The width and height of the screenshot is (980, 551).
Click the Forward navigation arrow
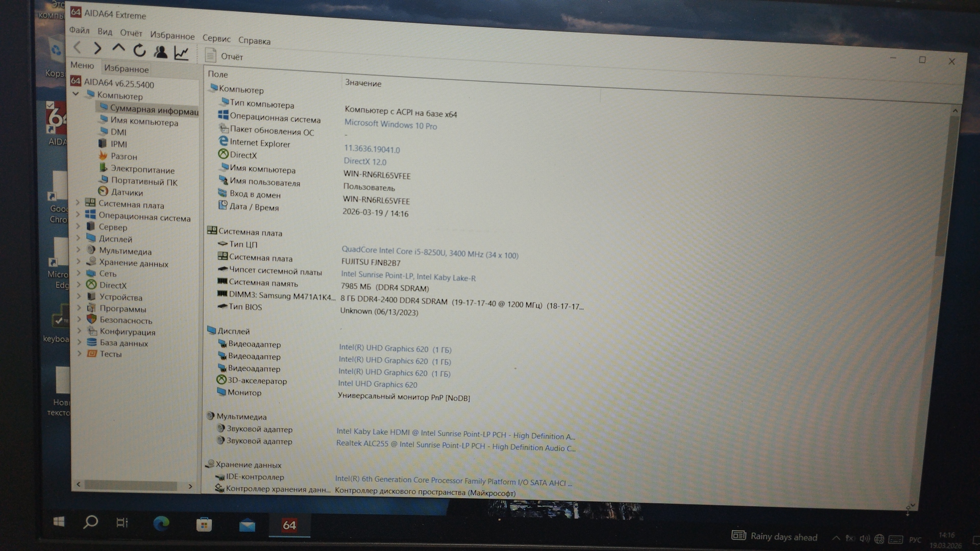97,48
